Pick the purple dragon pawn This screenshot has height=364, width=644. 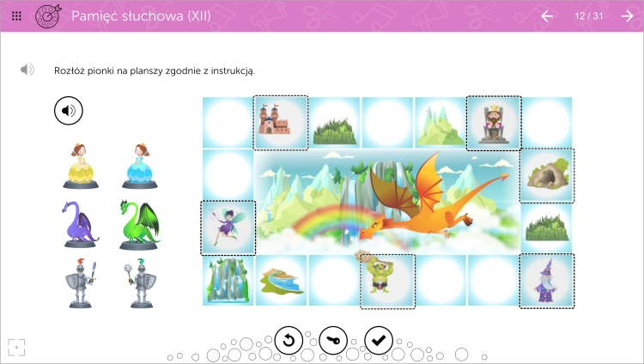coord(81,224)
